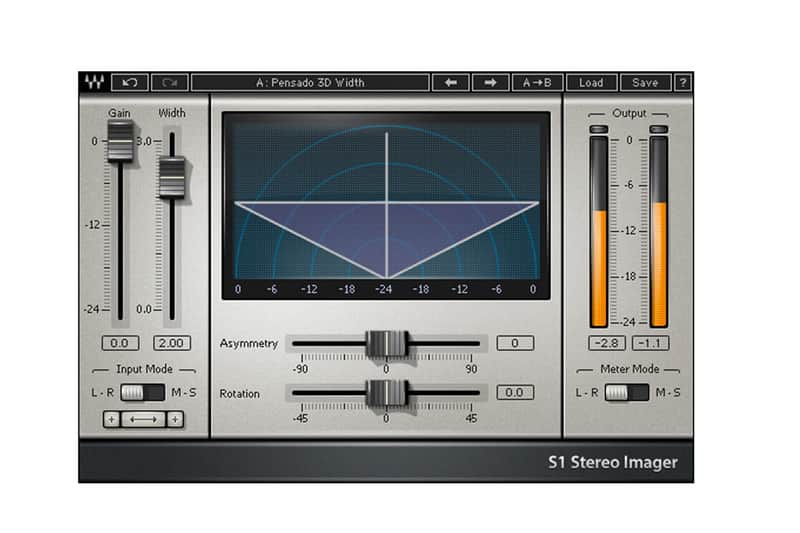Click the Gain fader handle
This screenshot has width=800, height=533.
tap(120, 141)
